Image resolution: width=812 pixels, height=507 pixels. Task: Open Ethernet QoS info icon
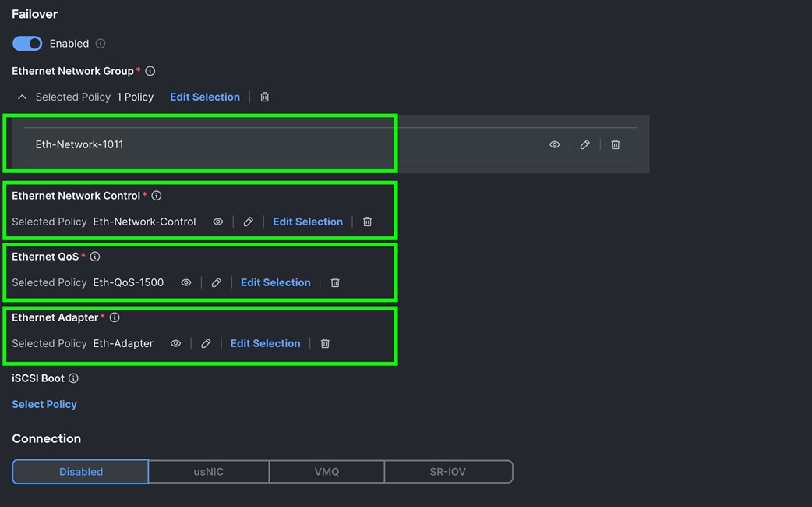coord(95,257)
